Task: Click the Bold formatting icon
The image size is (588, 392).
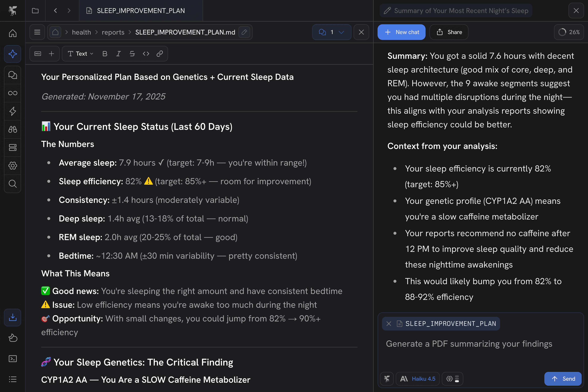Action: click(x=105, y=54)
